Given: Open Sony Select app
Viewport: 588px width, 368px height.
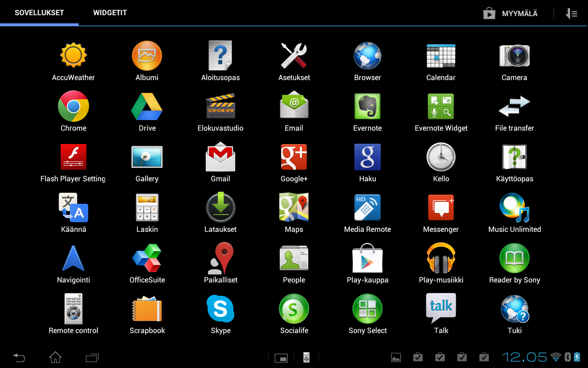Looking at the screenshot, I should (x=367, y=309).
